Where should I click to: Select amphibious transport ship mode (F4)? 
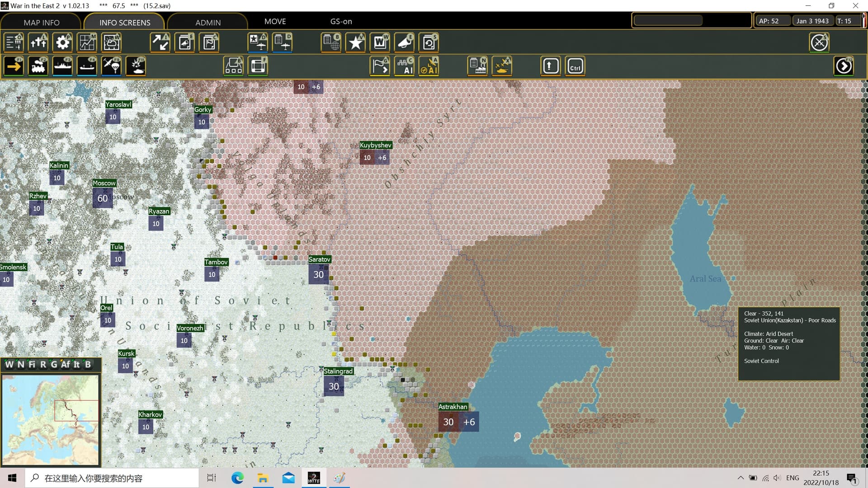[x=87, y=66]
